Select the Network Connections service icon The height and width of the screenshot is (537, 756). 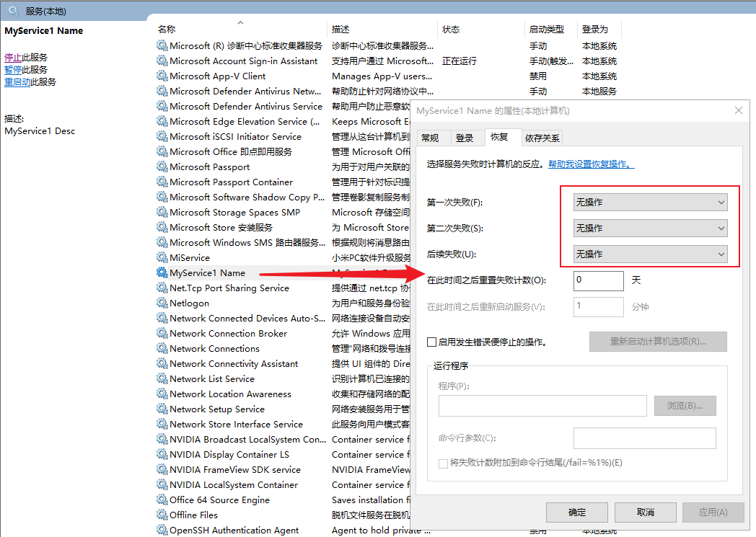coord(162,348)
